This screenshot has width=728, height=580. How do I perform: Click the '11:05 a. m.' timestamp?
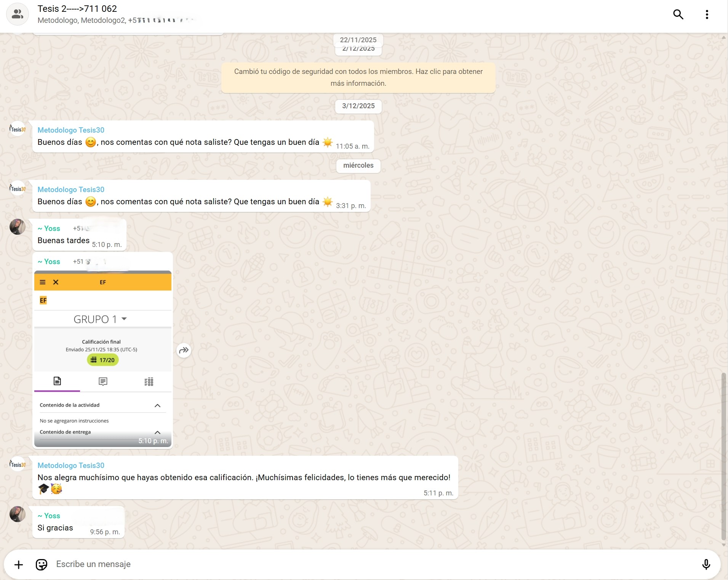[x=352, y=146]
